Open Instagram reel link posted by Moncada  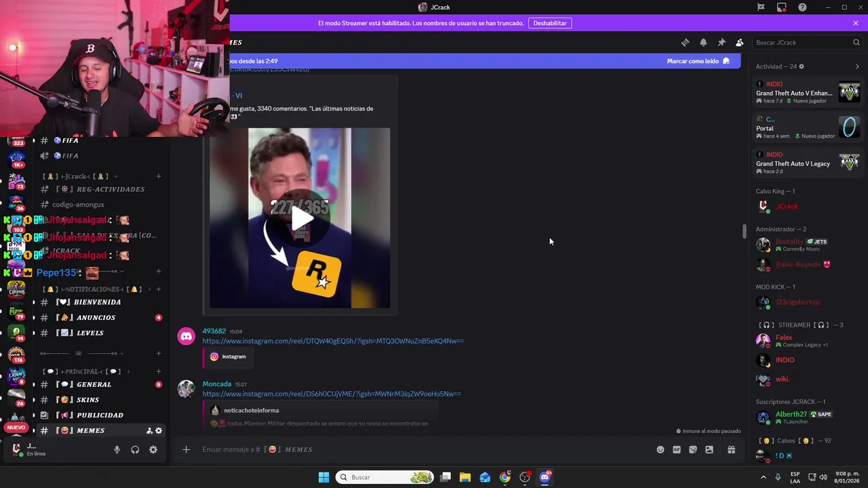point(332,394)
